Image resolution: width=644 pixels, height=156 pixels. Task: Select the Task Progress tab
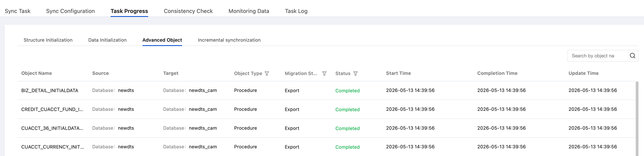coord(129,11)
